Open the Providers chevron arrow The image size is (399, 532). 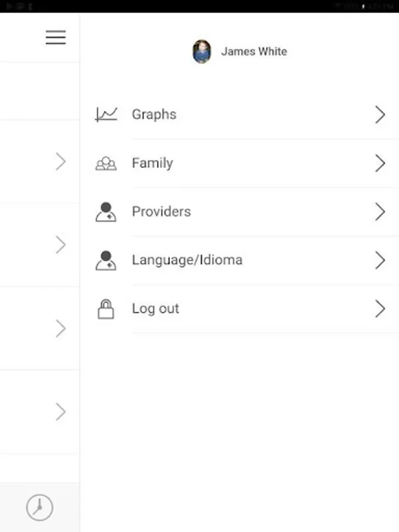(380, 212)
